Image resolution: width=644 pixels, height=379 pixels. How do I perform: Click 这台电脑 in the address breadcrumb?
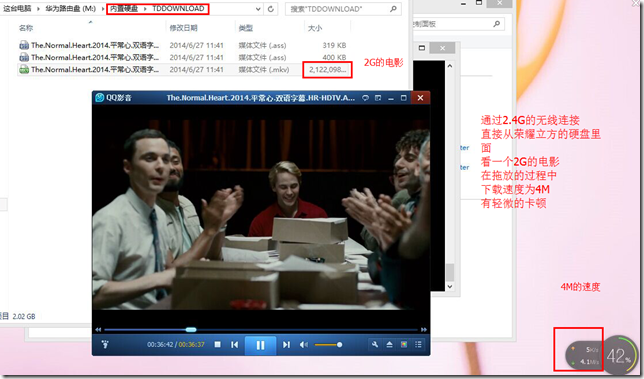[x=17, y=9]
